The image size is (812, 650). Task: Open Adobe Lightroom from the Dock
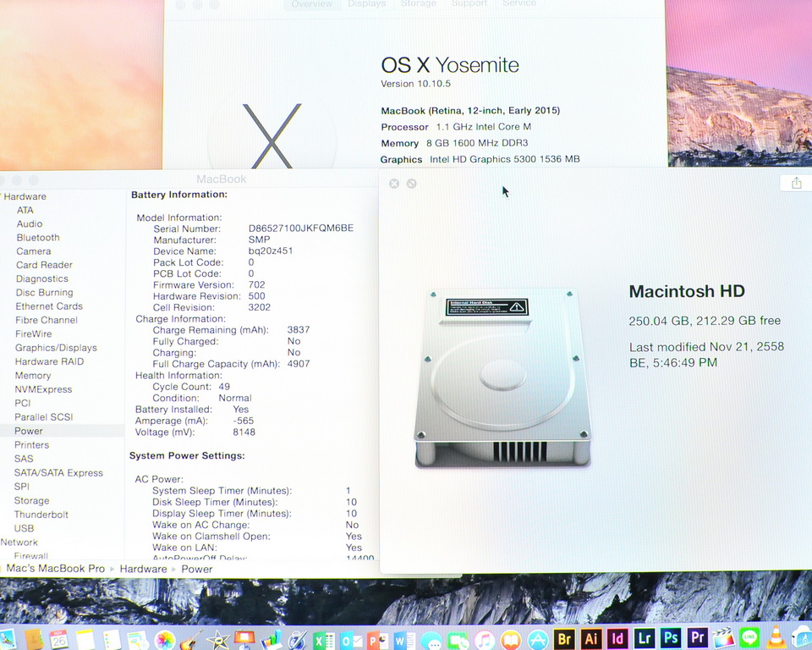[645, 637]
